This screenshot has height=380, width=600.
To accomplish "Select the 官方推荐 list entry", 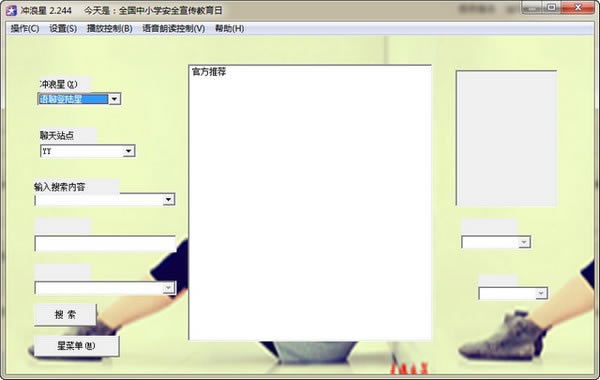I will click(209, 72).
